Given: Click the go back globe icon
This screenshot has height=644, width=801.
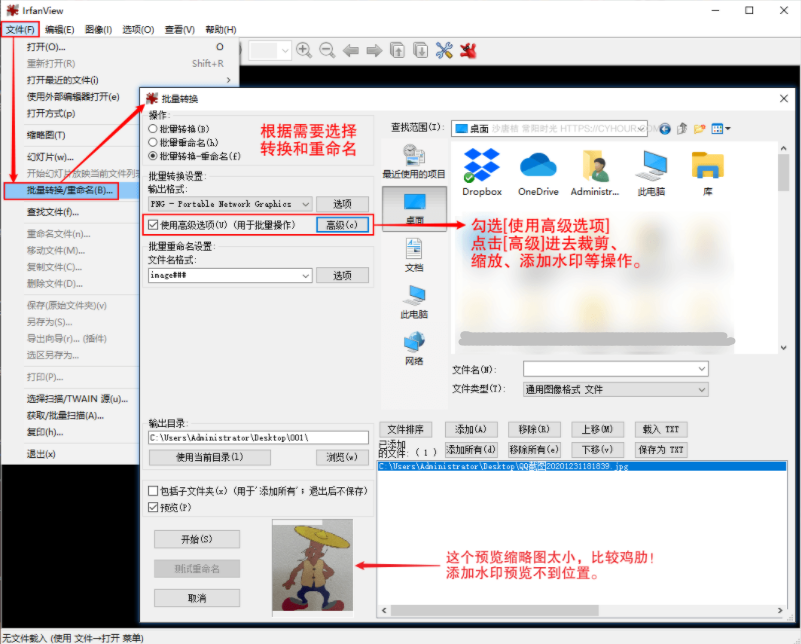Looking at the screenshot, I should click(x=665, y=129).
